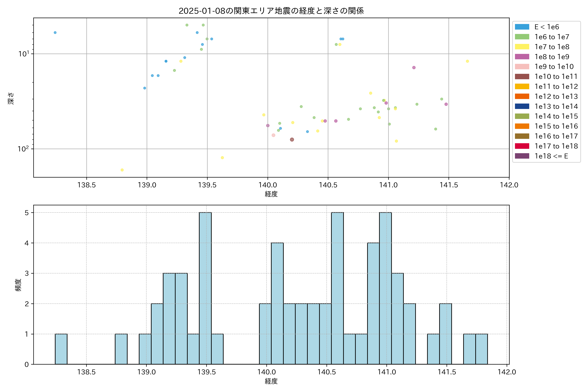Viewport: 588px width, 392px height.
Task: Click the chart title text at top
Action: 271,11
